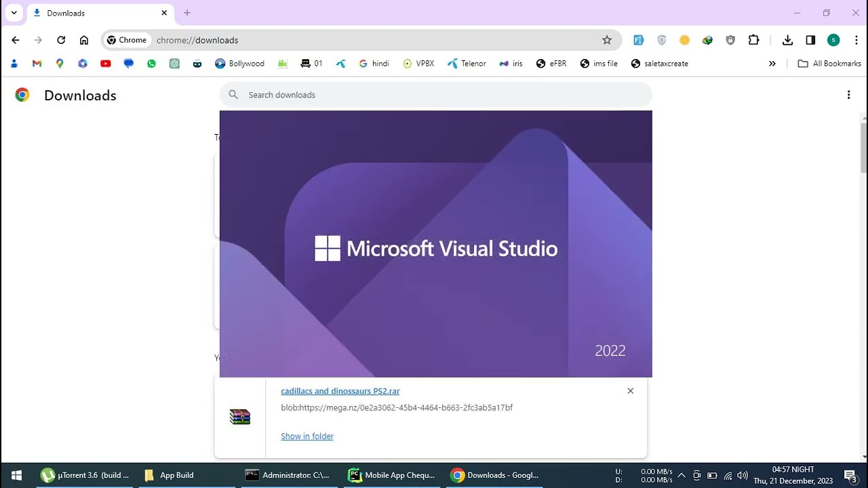Screen dimensions: 868x488
Task: Open the downloads page three-dot menu
Action: [848, 95]
